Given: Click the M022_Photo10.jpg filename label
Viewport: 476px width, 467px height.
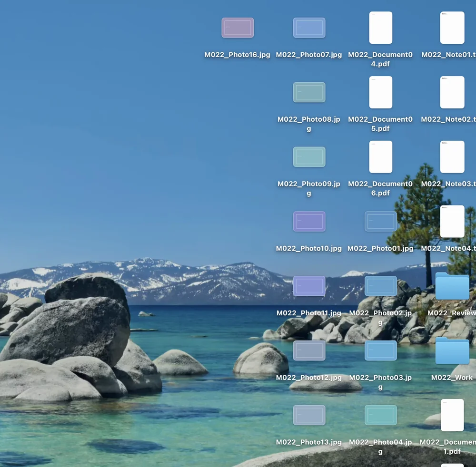Looking at the screenshot, I should click(309, 249).
